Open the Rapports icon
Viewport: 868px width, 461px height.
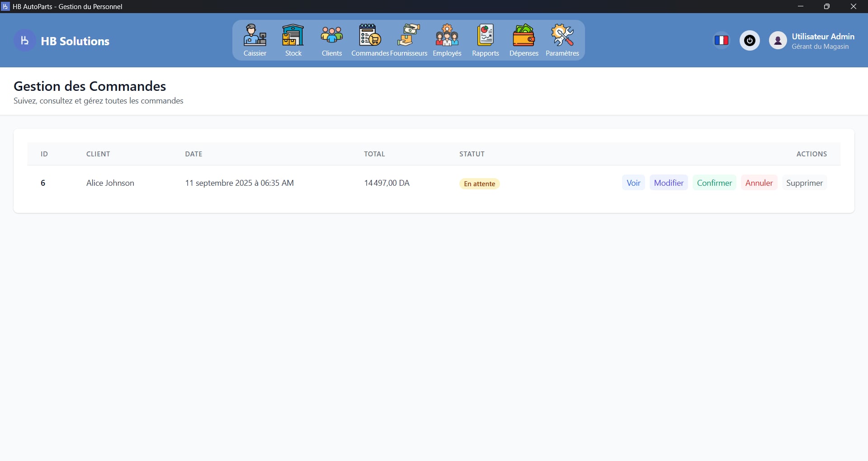[485, 40]
